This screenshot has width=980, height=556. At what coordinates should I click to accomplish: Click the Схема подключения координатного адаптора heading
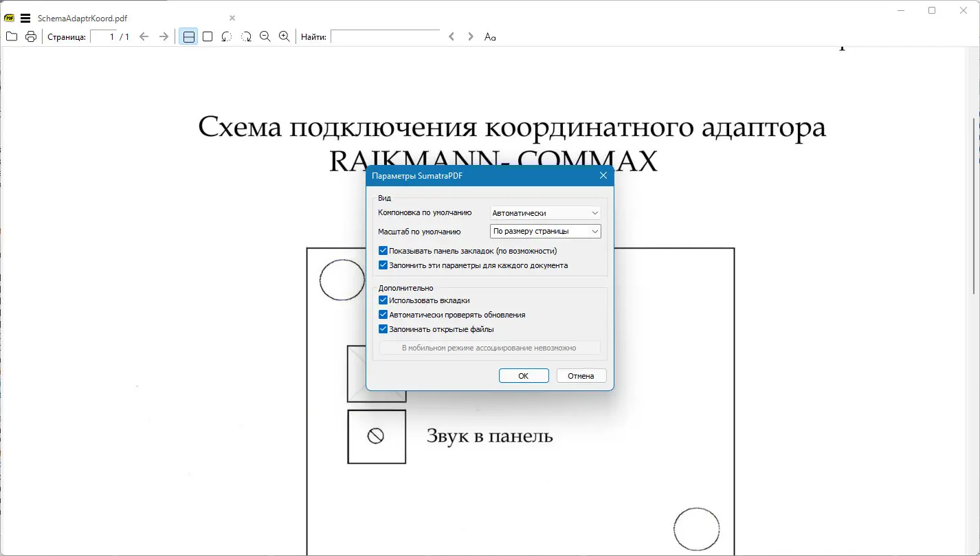pyautogui.click(x=512, y=128)
